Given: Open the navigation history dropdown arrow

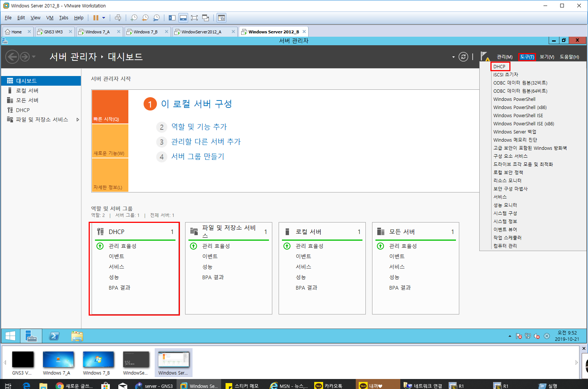Looking at the screenshot, I should (34, 57).
